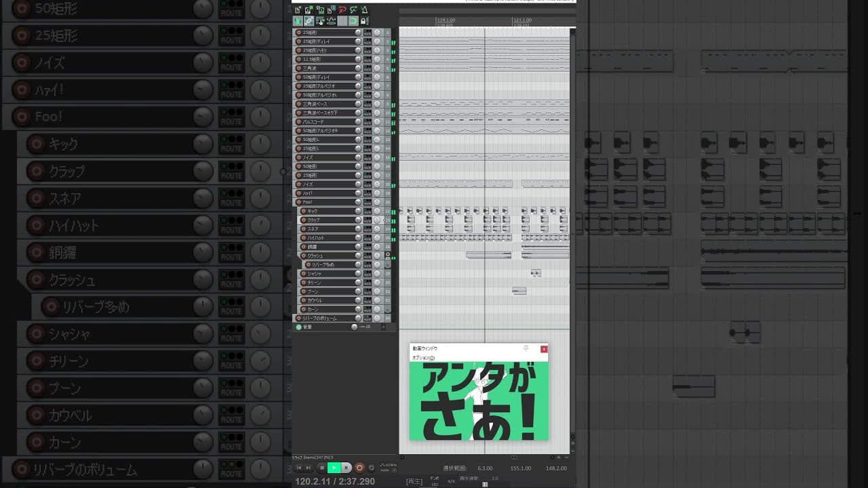Select the シャシャ track name
The image size is (868, 488).
coord(315,273)
